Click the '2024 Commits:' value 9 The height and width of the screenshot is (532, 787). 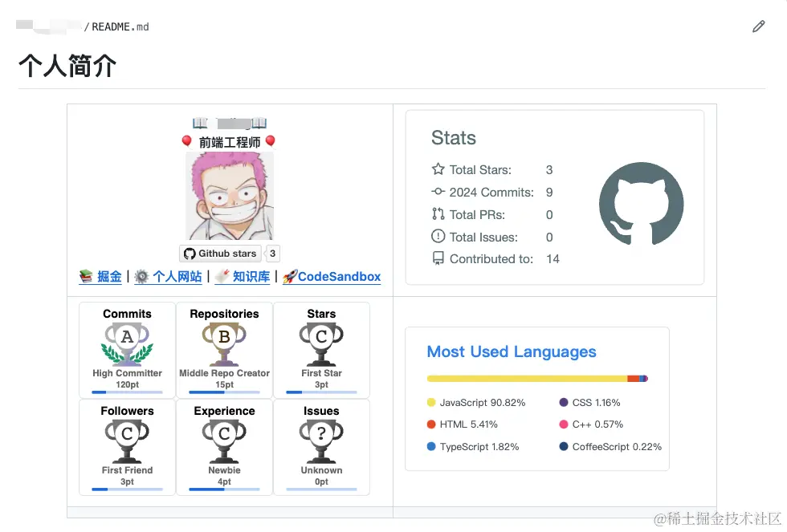tap(549, 193)
